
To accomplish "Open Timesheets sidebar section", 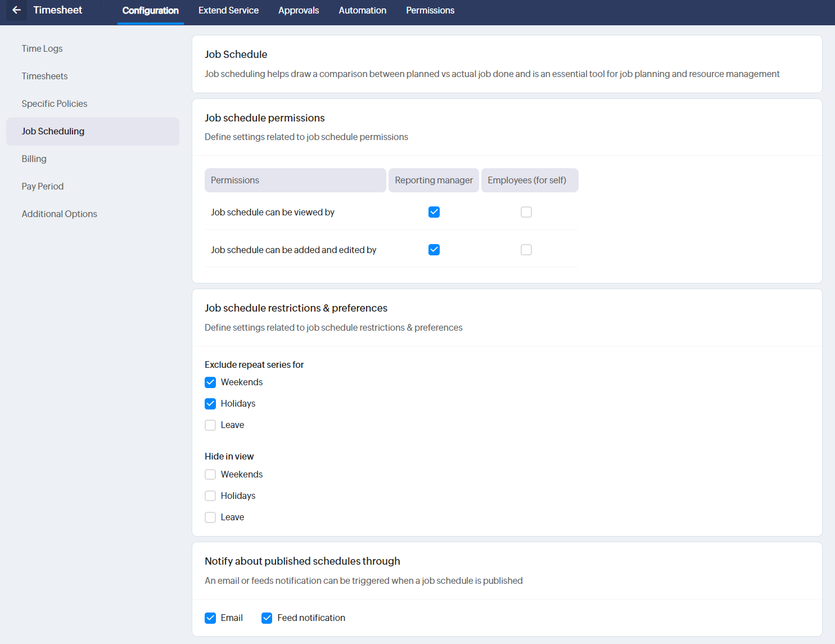I will click(44, 76).
